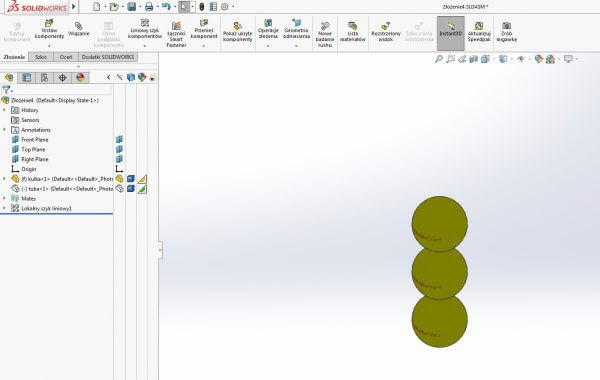
Task: Toggle Right Plane visibility in display pane
Action: 119,159
